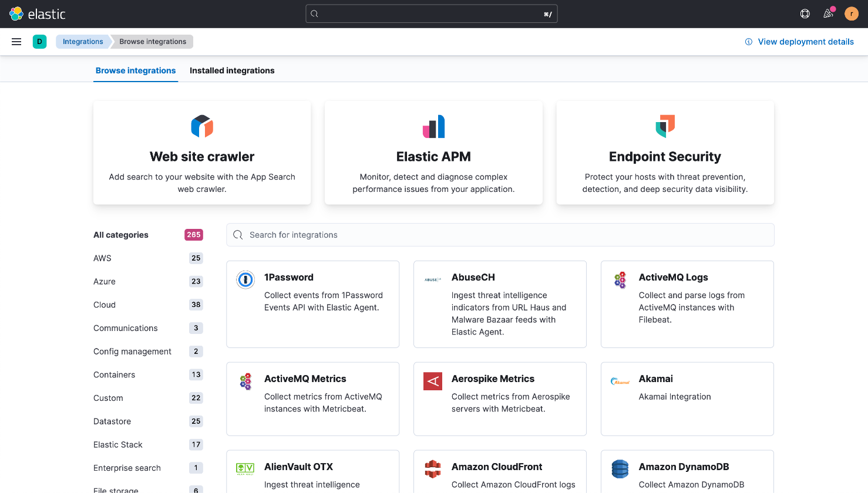
Task: Open the Amazon CloudFront integration title
Action: (497, 467)
